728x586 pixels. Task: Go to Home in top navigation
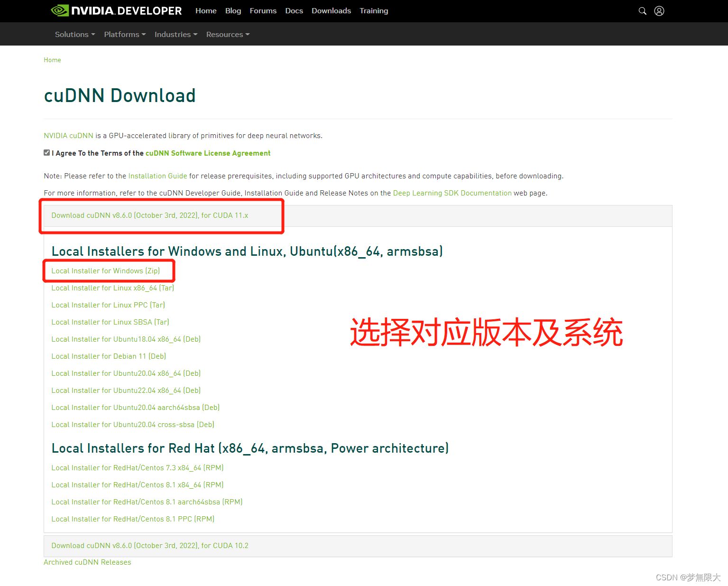206,10
